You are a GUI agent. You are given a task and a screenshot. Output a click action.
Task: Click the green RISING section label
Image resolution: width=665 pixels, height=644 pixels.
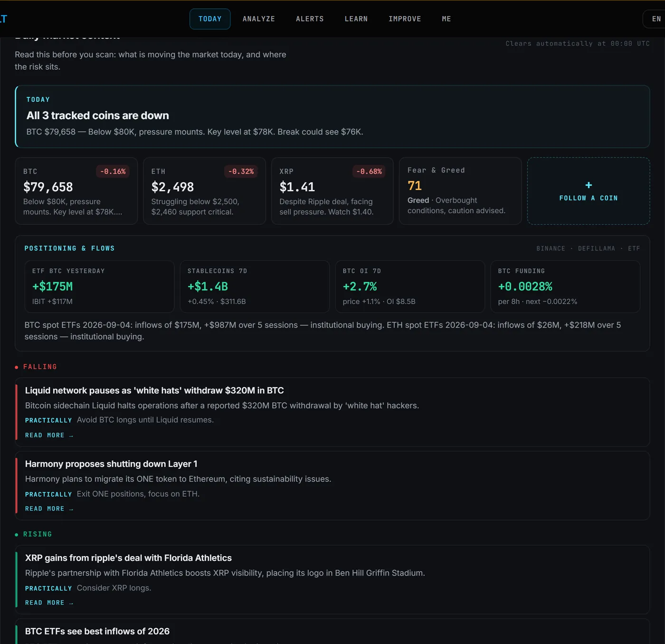coord(38,534)
